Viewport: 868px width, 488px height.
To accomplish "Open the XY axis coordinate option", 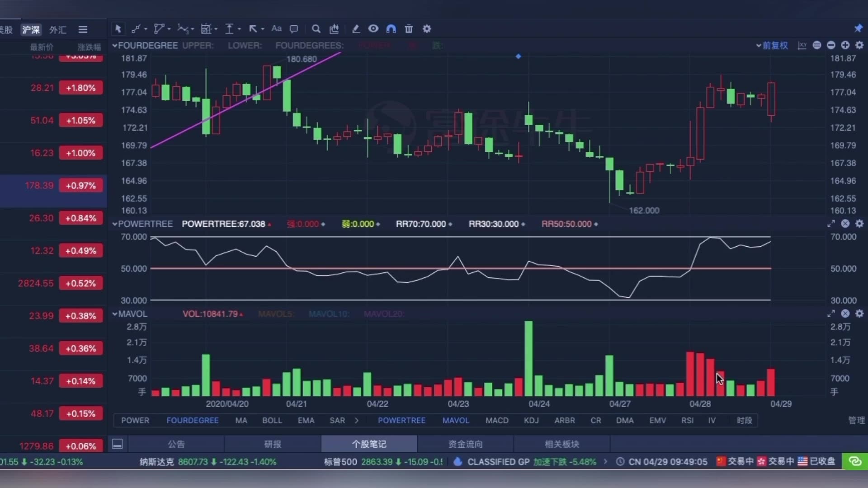I will pyautogui.click(x=802, y=45).
